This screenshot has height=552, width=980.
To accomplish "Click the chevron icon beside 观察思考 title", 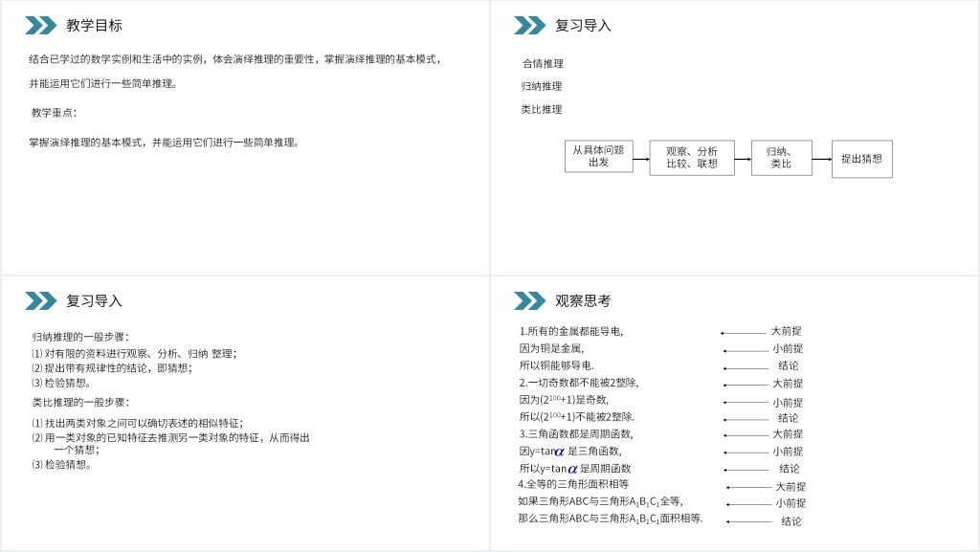I will pyautogui.click(x=529, y=301).
